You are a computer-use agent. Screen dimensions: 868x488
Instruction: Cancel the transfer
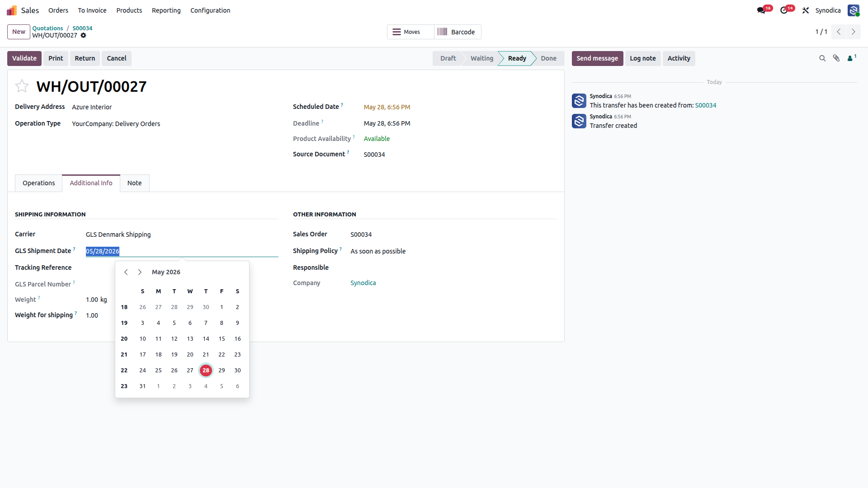click(117, 58)
